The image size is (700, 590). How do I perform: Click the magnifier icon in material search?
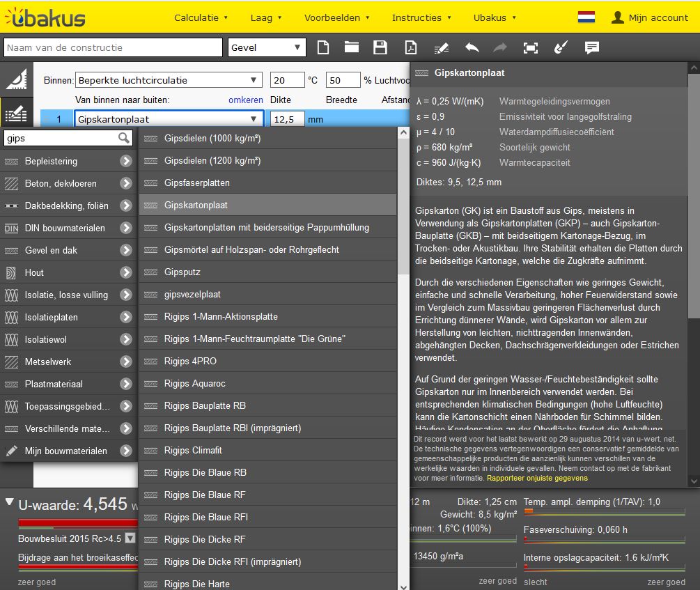[124, 138]
